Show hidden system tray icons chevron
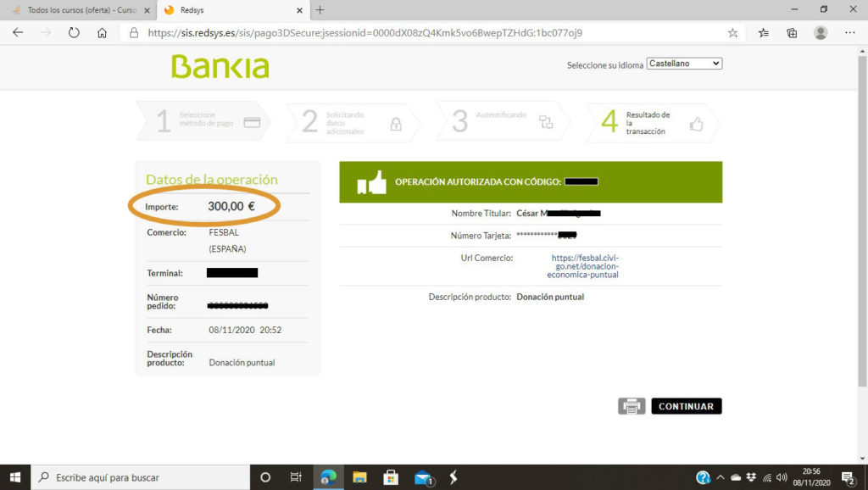Screen dimensions: 868x490 pyautogui.click(x=721, y=477)
